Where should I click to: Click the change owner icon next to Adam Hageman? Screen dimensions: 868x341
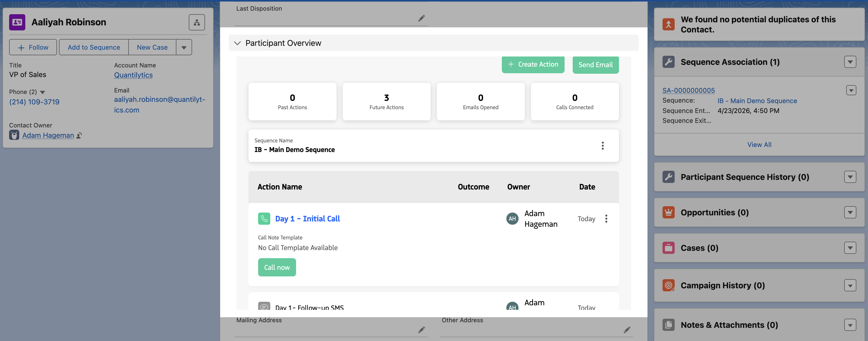point(79,135)
